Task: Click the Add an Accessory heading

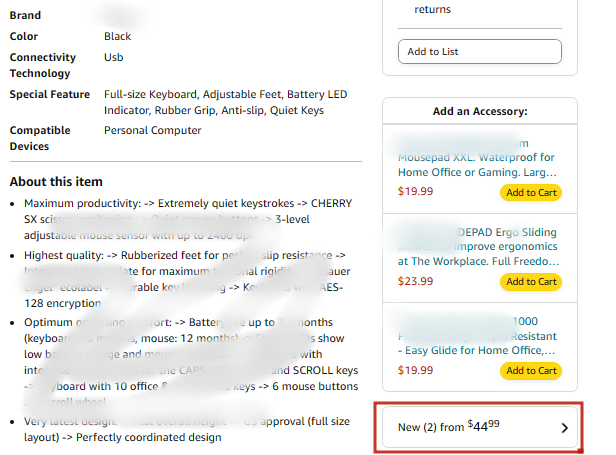Action: [480, 112]
